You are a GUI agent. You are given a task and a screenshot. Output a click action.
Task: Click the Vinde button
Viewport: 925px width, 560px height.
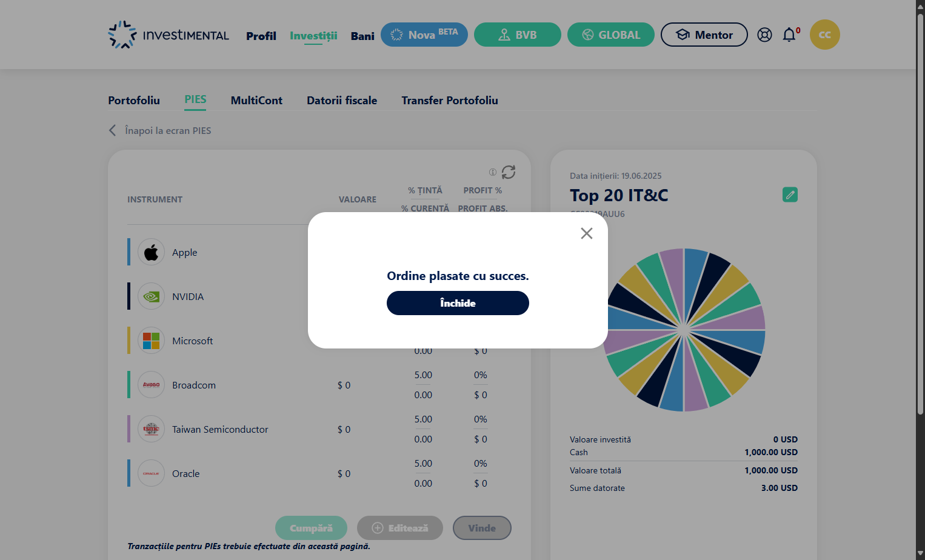[x=482, y=528]
